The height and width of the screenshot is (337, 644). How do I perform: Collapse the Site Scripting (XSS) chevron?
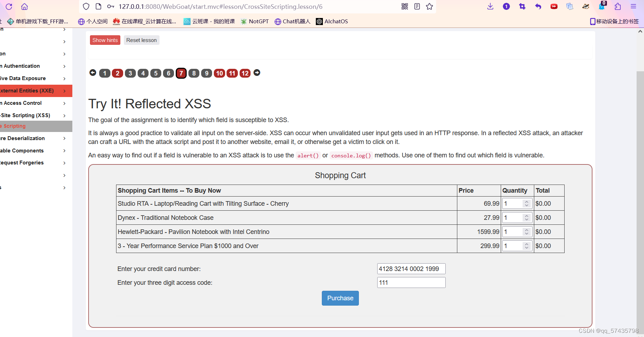coord(64,115)
